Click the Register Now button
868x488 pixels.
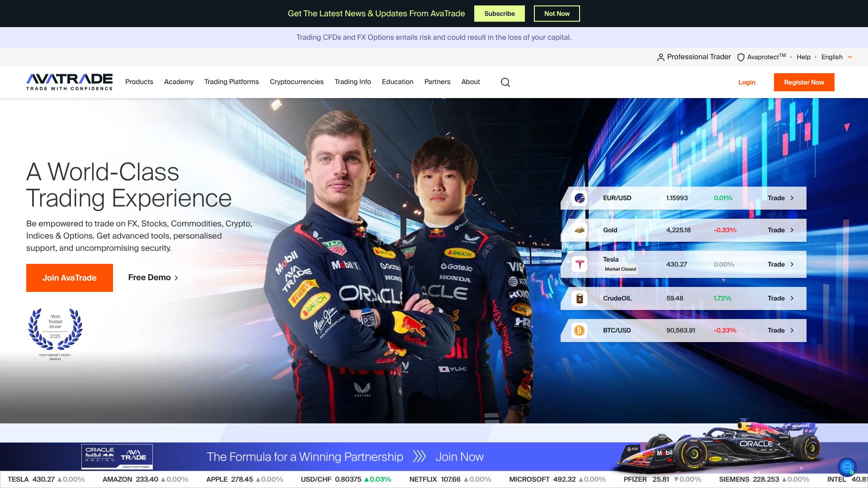[x=804, y=82]
